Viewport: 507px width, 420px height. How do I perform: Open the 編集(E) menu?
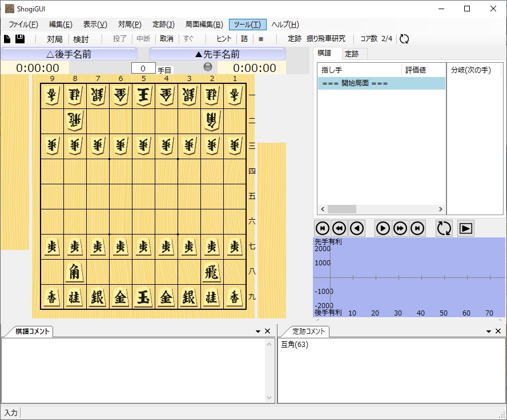(x=61, y=25)
